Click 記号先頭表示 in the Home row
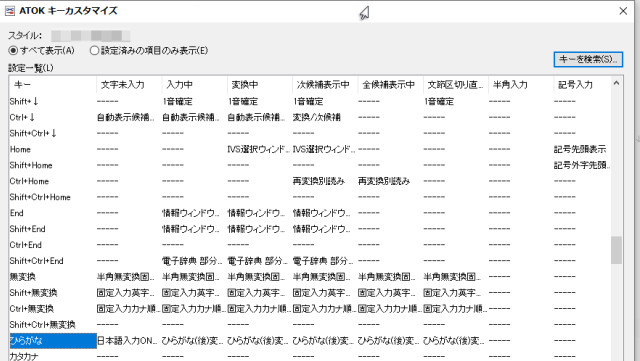 click(580, 149)
